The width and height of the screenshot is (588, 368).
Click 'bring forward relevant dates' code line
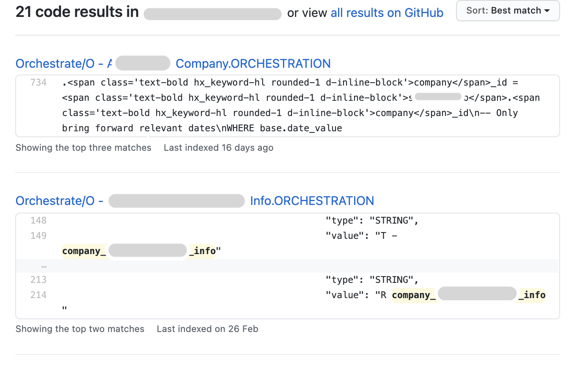202,128
